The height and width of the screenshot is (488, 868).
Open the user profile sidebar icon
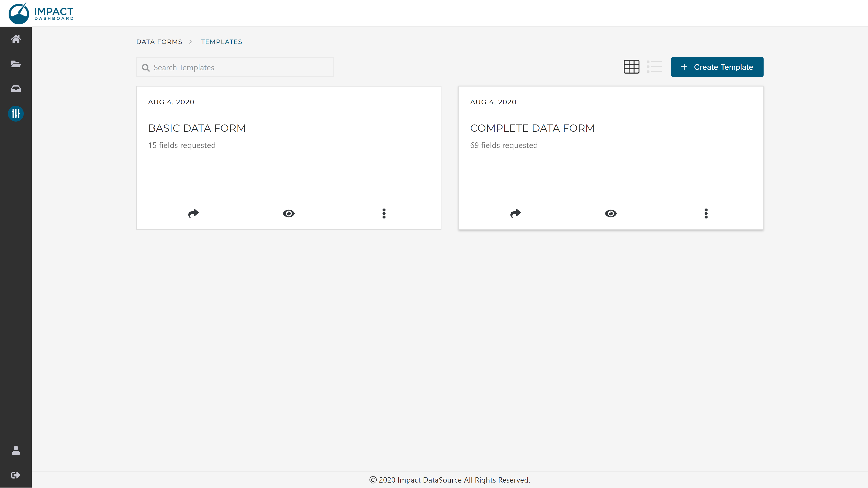pos(16,450)
